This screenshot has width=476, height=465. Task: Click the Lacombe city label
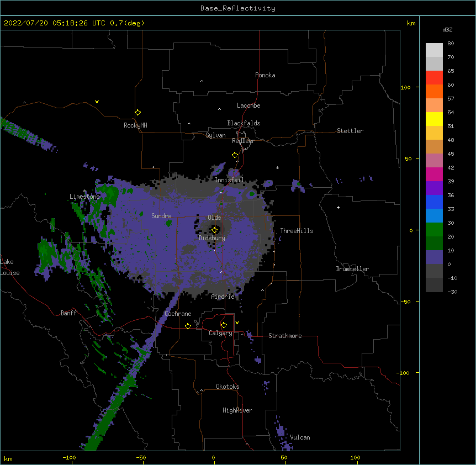coord(248,105)
